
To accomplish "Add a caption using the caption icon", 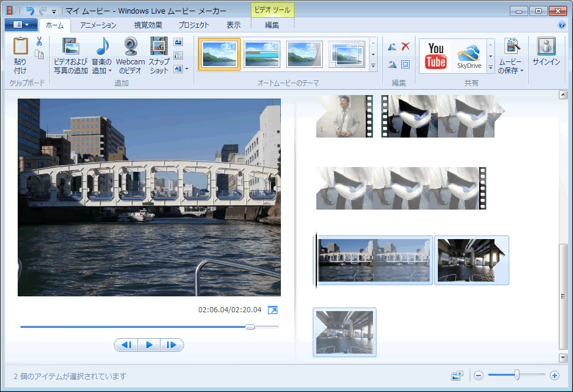I will [x=178, y=55].
